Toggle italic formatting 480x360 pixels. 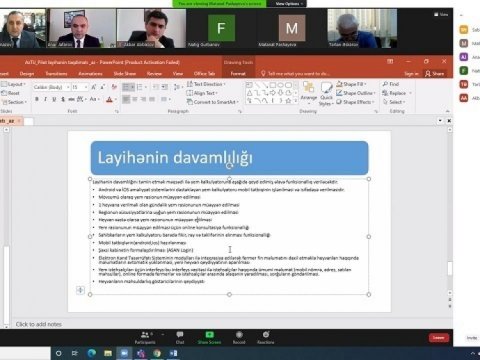coord(45,99)
